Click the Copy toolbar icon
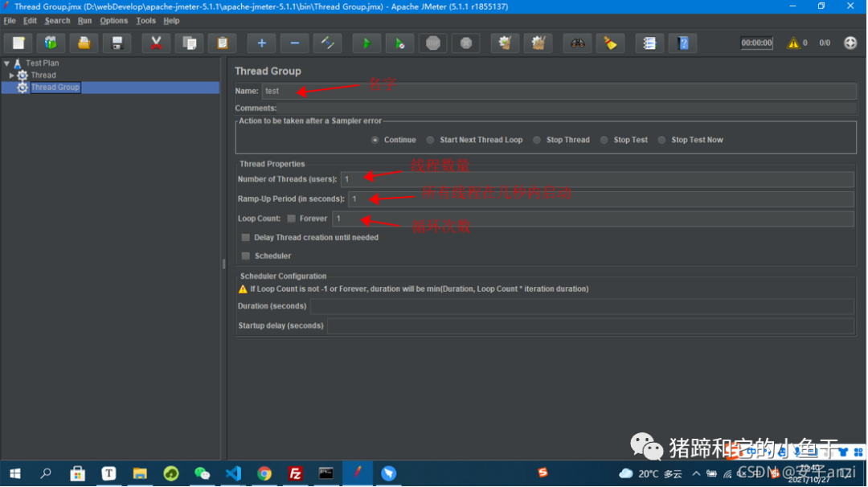 click(190, 43)
